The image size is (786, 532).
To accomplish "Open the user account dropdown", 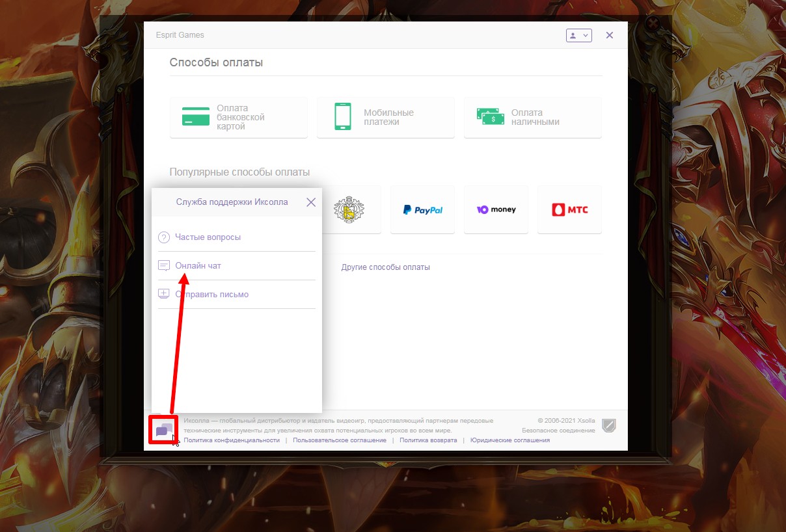I will click(x=578, y=36).
